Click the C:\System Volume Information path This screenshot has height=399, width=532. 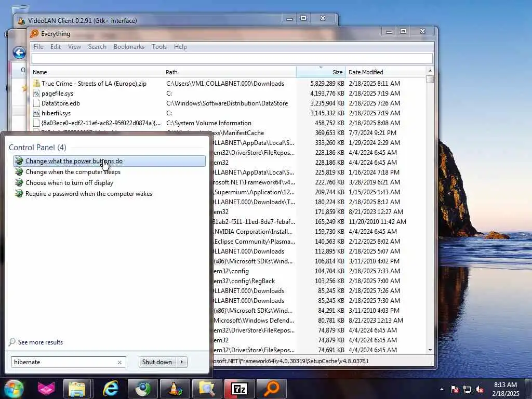[x=209, y=123]
